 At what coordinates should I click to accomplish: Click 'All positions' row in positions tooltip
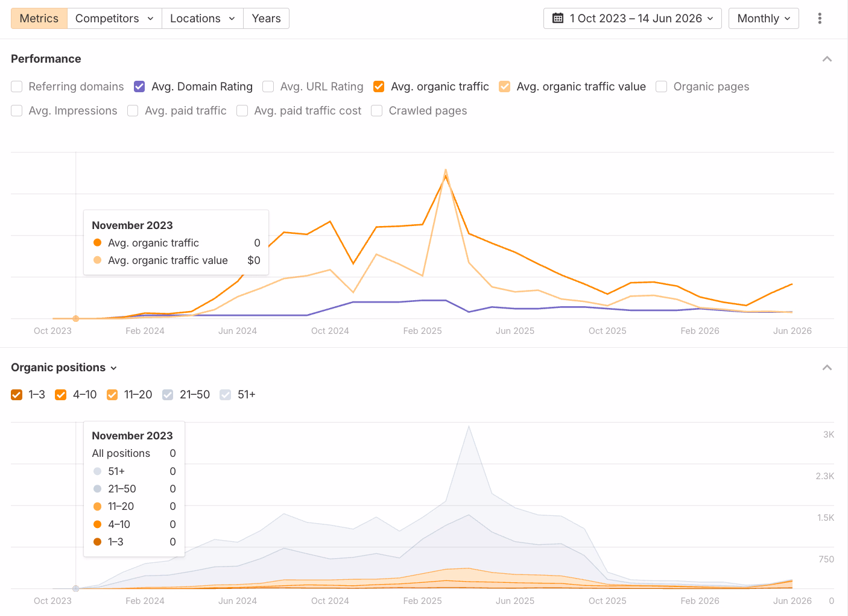(134, 453)
